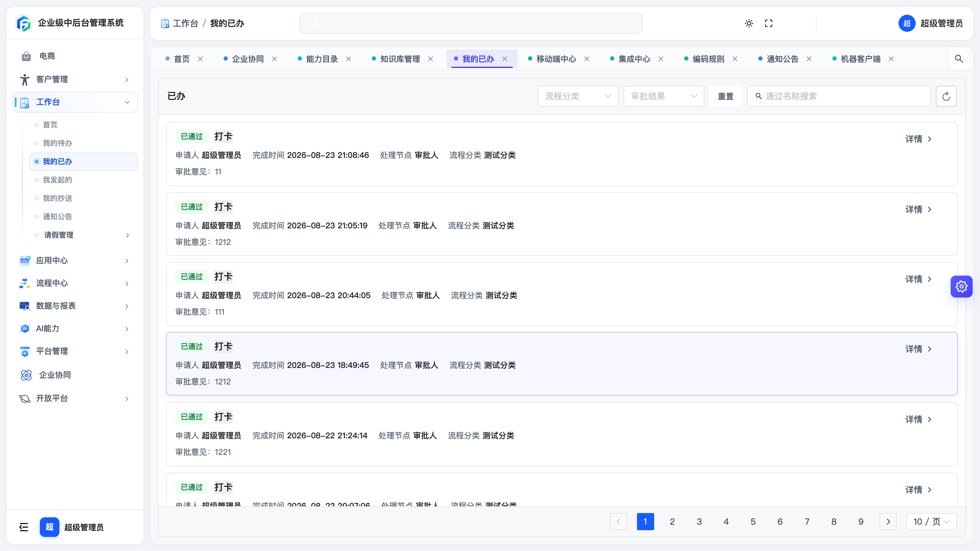
Task: Click the 通过名称搜索 search field
Action: point(839,96)
